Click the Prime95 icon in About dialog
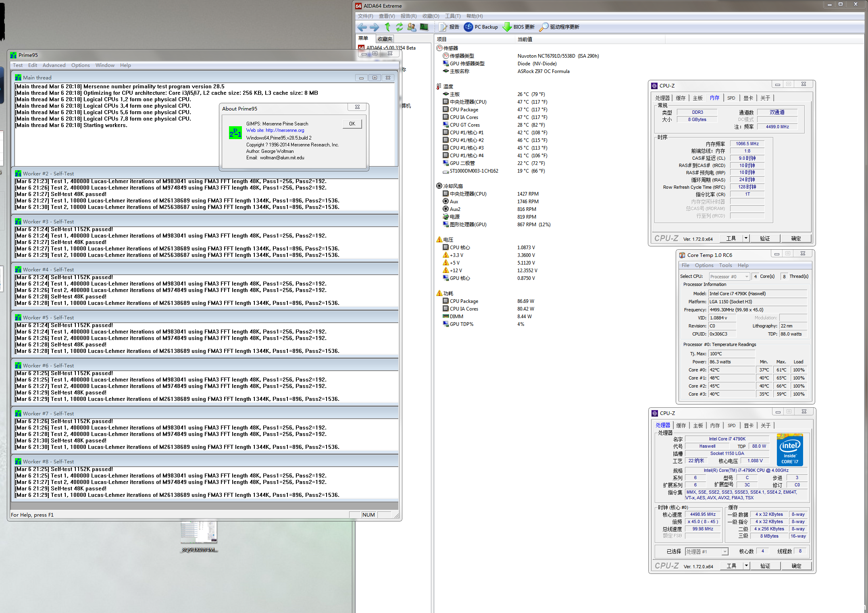The width and height of the screenshot is (868, 613). pyautogui.click(x=235, y=133)
